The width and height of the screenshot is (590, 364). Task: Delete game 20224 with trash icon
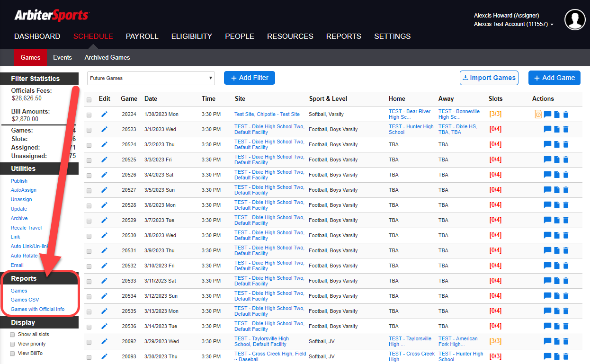(566, 114)
